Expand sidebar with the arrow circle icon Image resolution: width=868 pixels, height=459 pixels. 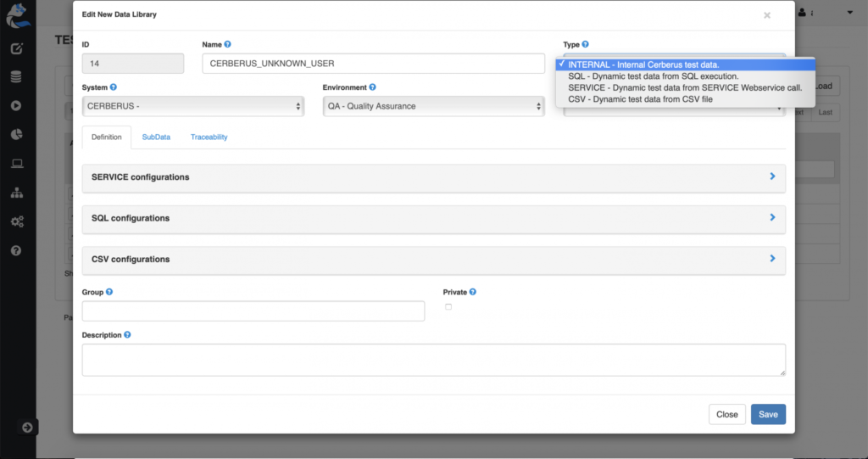[x=27, y=428]
